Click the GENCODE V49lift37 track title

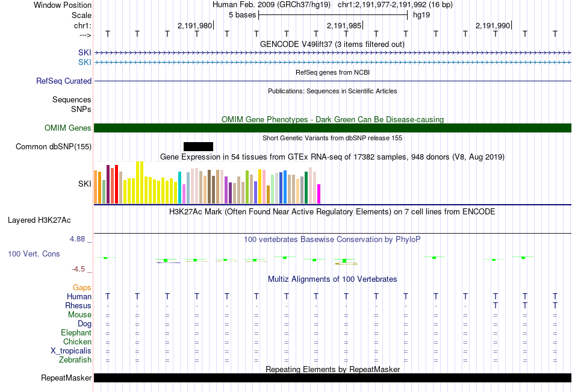click(x=332, y=44)
